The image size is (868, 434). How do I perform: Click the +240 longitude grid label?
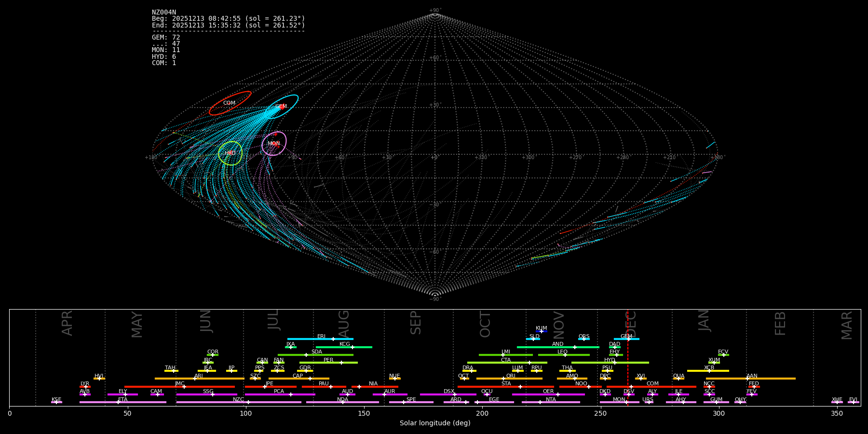click(x=623, y=158)
